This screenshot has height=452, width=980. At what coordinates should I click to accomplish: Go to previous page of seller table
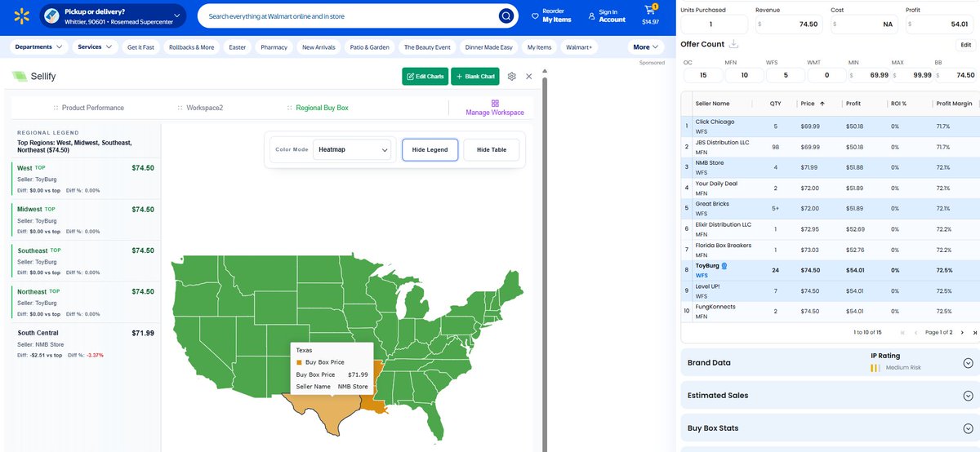915,332
